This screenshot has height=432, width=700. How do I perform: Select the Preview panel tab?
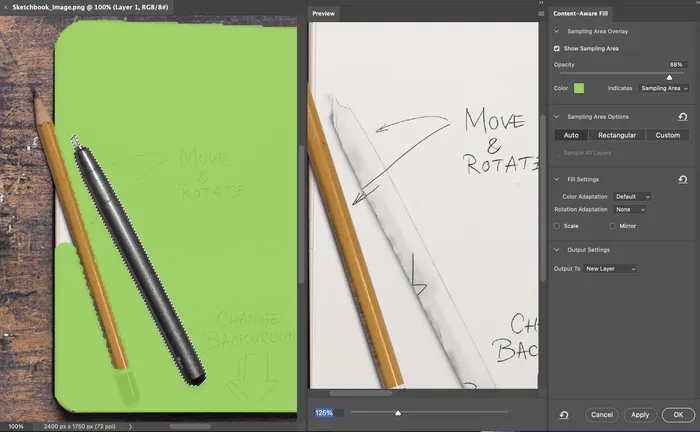click(x=324, y=14)
